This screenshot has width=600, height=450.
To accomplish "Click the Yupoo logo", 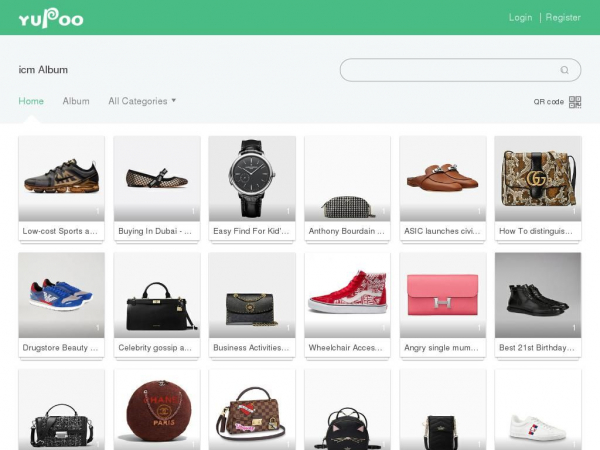I will (51, 18).
